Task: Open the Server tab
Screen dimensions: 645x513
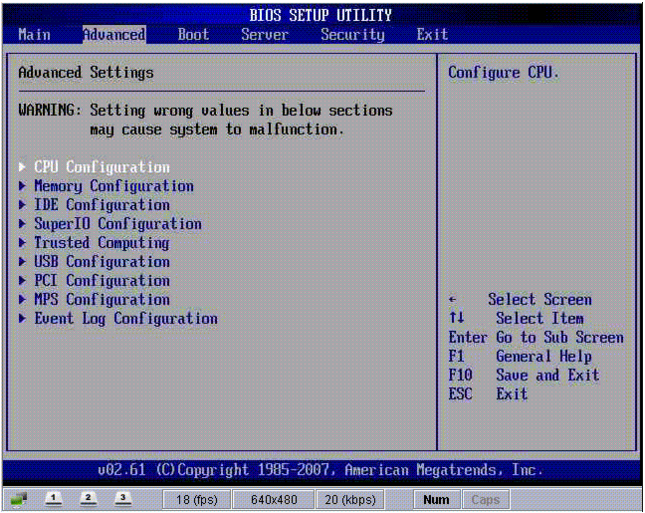Action: click(x=264, y=34)
